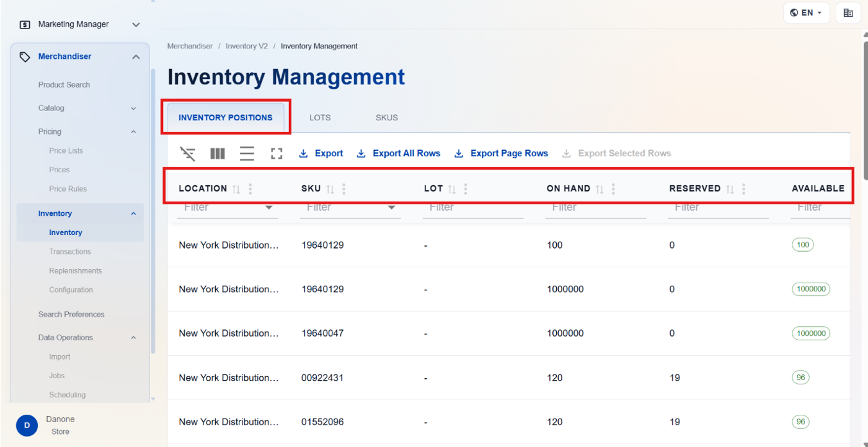Click SKU cell 01552096
The height and width of the screenshot is (447, 868).
point(322,422)
